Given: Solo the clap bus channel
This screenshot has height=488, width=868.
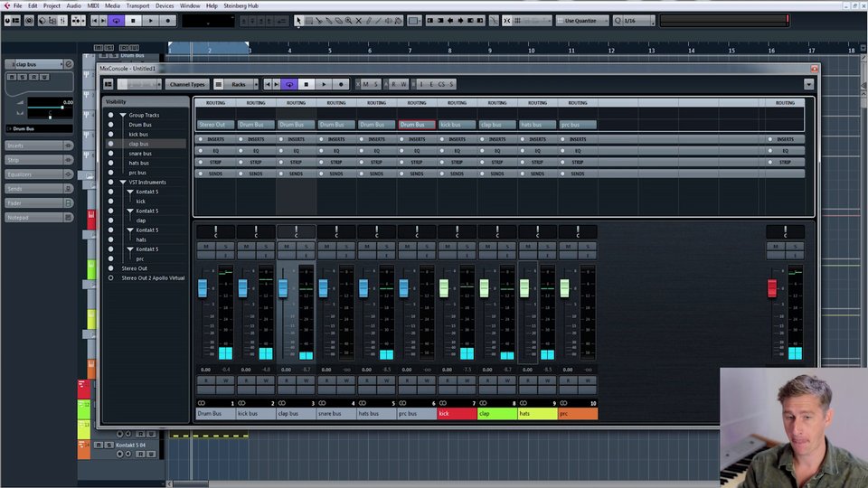Looking at the screenshot, I should tap(307, 246).
